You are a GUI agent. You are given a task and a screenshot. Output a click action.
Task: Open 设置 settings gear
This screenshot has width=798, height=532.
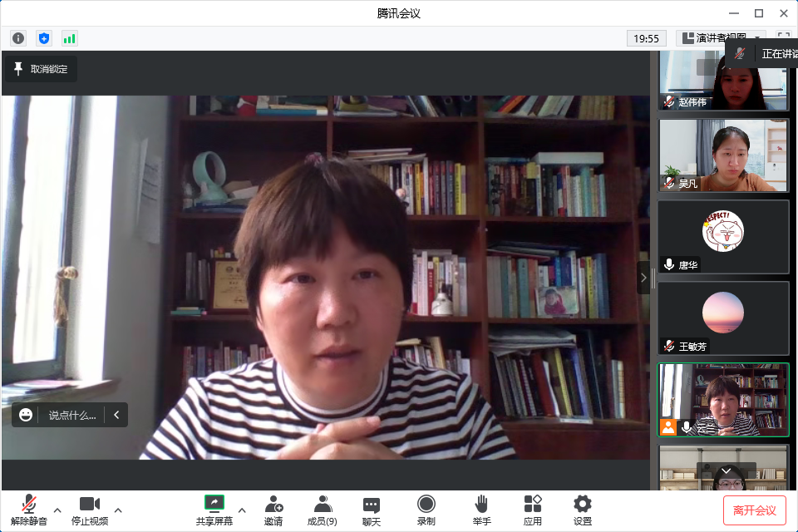[x=583, y=510]
